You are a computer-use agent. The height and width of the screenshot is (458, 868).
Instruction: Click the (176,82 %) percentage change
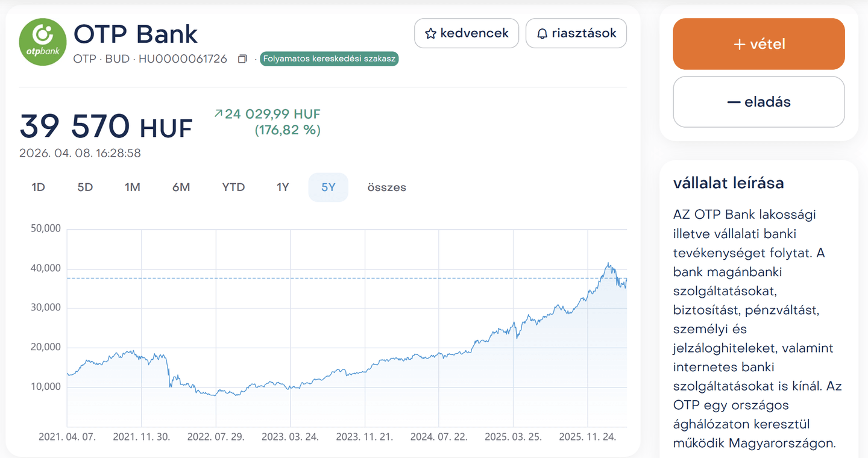288,130
